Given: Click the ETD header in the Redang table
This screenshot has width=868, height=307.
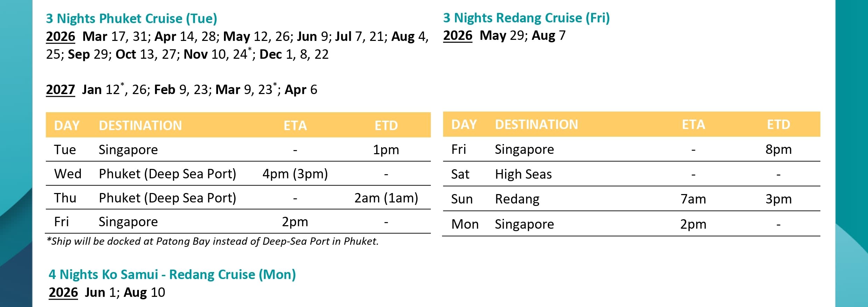Looking at the screenshot, I should coord(778,124).
